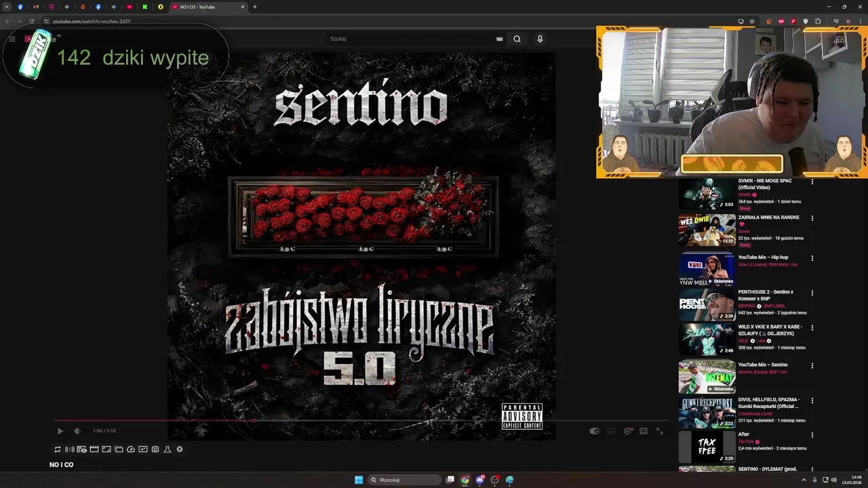Play the paused YouTube video
The image size is (868, 488).
60,431
